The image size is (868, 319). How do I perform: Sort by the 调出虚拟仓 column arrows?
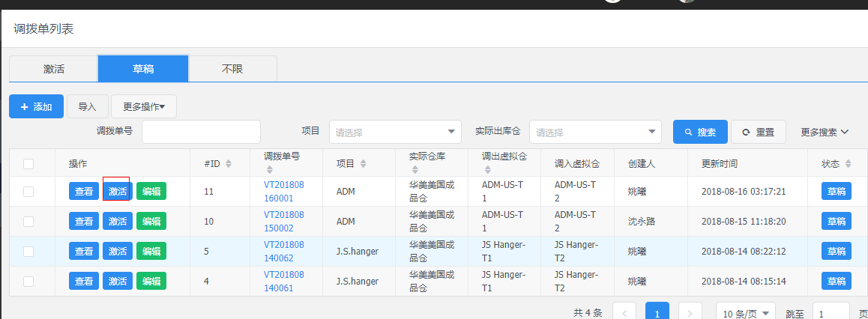(487, 170)
